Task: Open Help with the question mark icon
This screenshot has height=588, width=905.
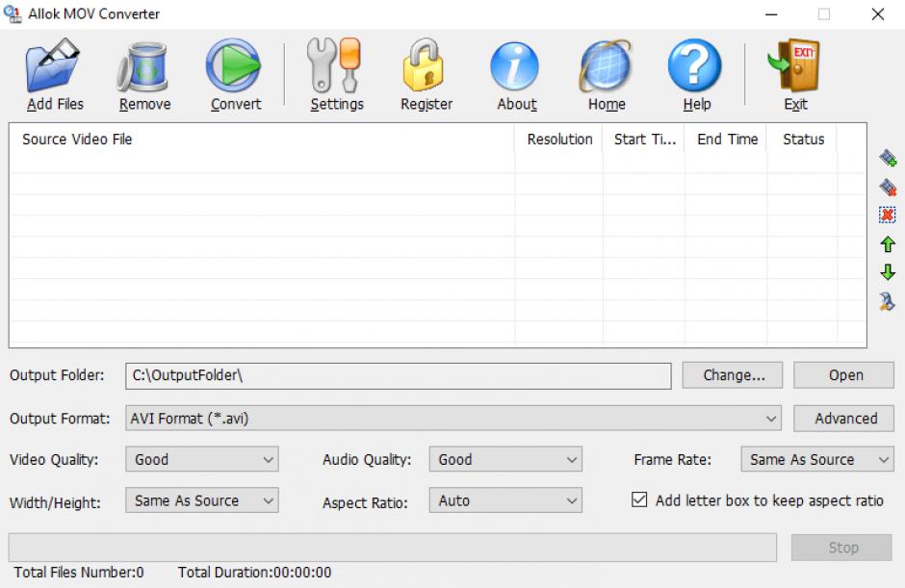Action: click(696, 67)
